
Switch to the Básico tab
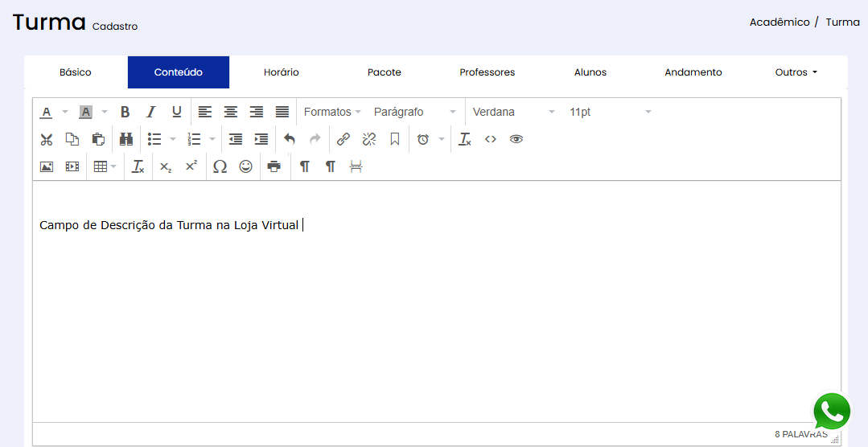pyautogui.click(x=76, y=72)
